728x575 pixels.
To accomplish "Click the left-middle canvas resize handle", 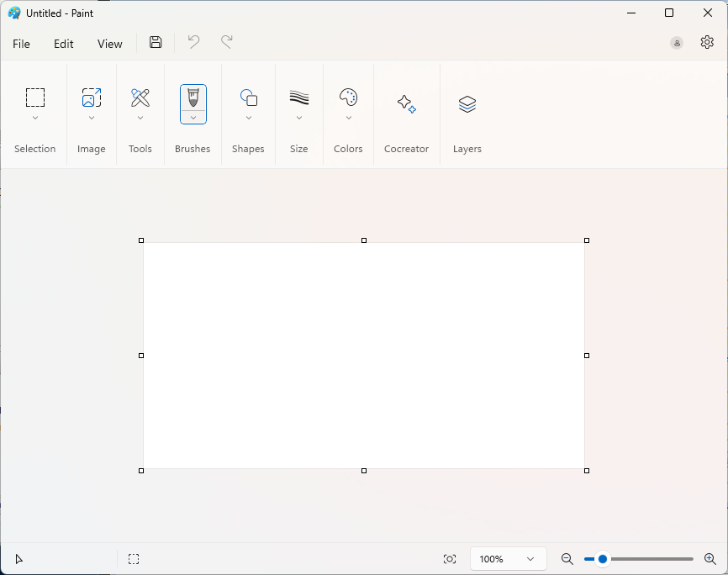I will point(141,356).
